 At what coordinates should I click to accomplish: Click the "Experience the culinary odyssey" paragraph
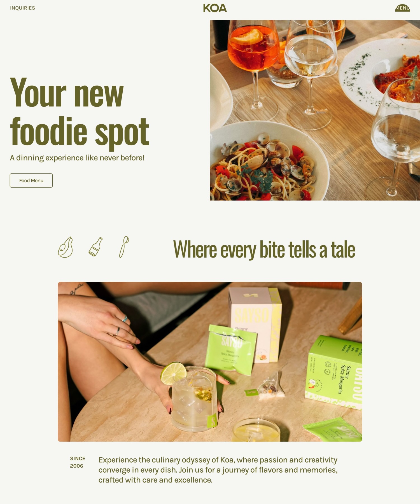pyautogui.click(x=218, y=470)
